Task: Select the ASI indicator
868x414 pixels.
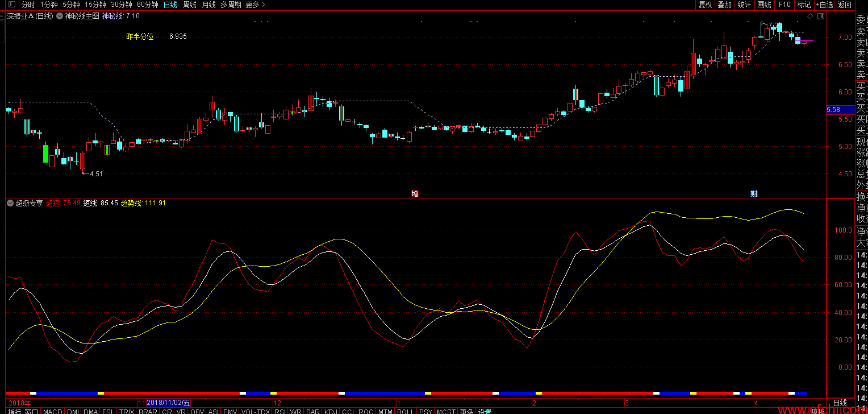Action: coord(214,411)
